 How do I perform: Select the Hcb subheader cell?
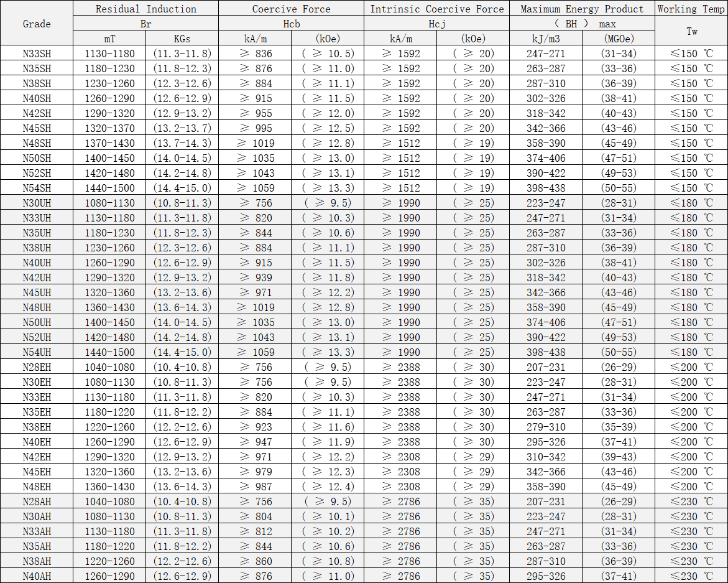coord(291,24)
